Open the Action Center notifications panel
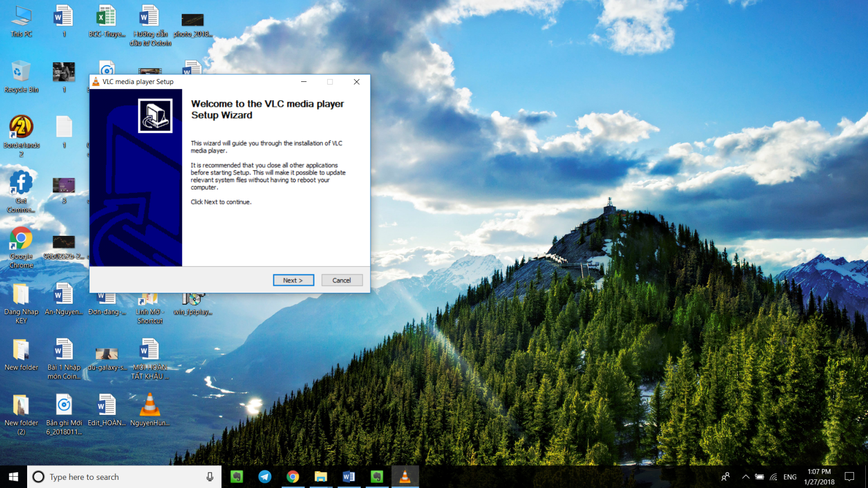Screen dimensions: 868x488 (x=850, y=477)
